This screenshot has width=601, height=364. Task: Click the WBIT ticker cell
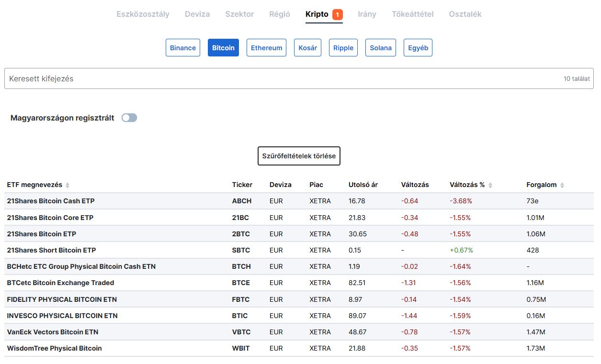point(241,348)
